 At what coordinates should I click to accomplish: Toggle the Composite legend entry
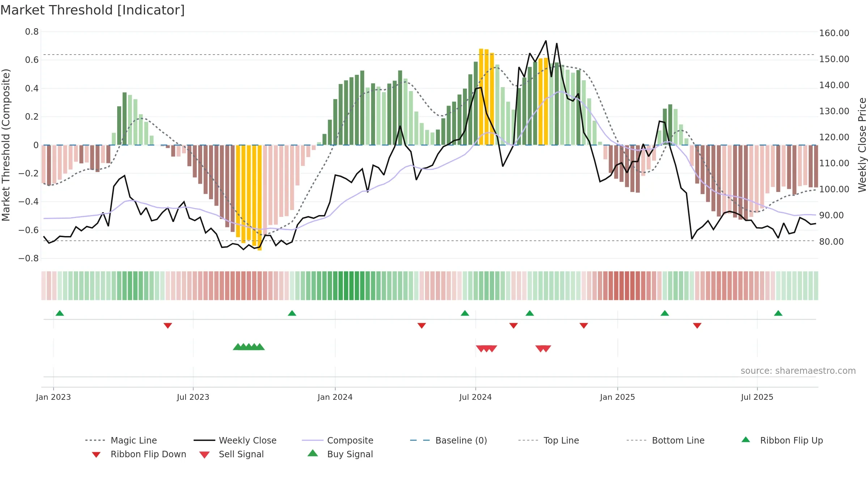point(338,440)
